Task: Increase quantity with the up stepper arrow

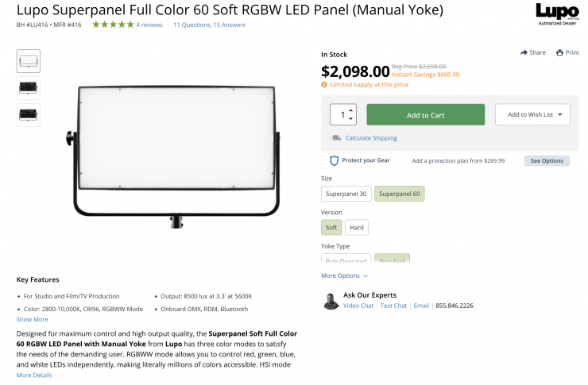Action: tap(351, 110)
